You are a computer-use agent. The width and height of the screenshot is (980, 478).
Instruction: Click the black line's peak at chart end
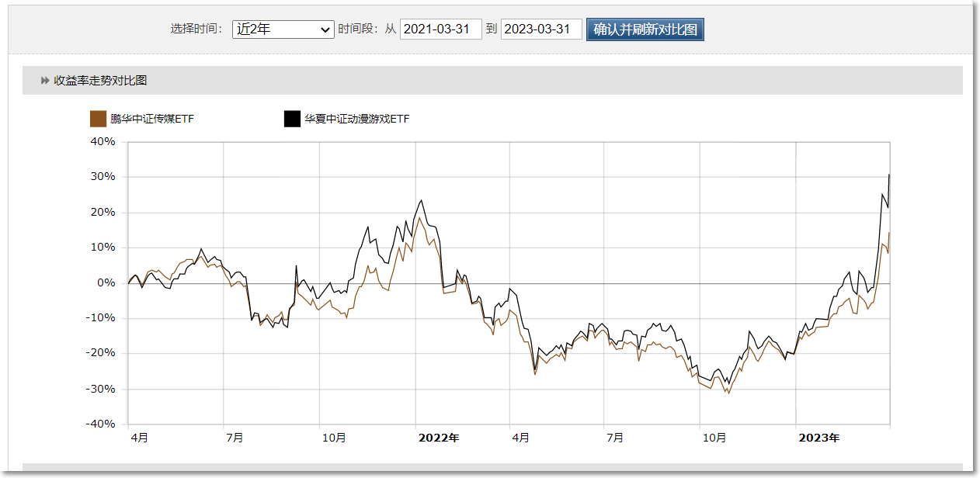(889, 175)
